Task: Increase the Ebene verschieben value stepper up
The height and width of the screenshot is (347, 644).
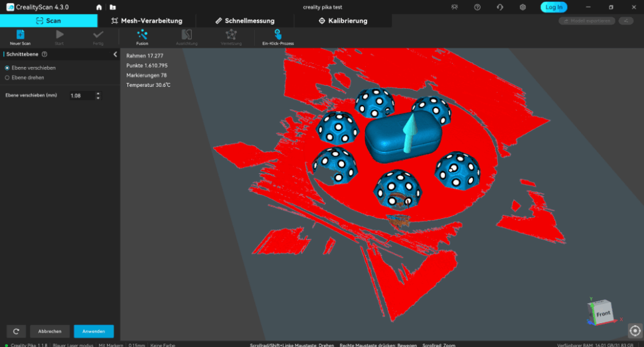Action: pos(98,93)
